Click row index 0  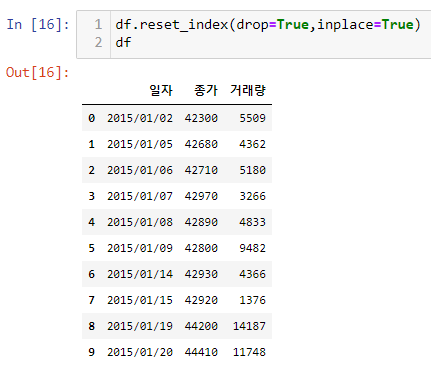click(92, 118)
